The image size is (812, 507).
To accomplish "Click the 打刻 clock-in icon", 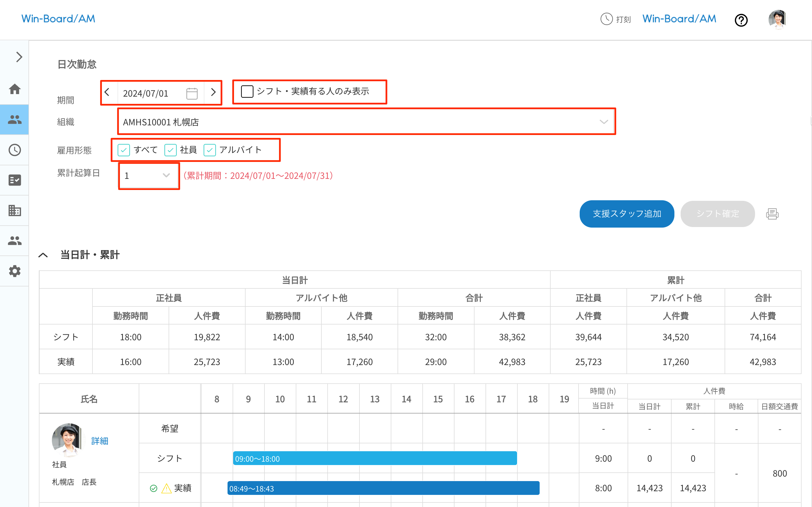I will [606, 19].
